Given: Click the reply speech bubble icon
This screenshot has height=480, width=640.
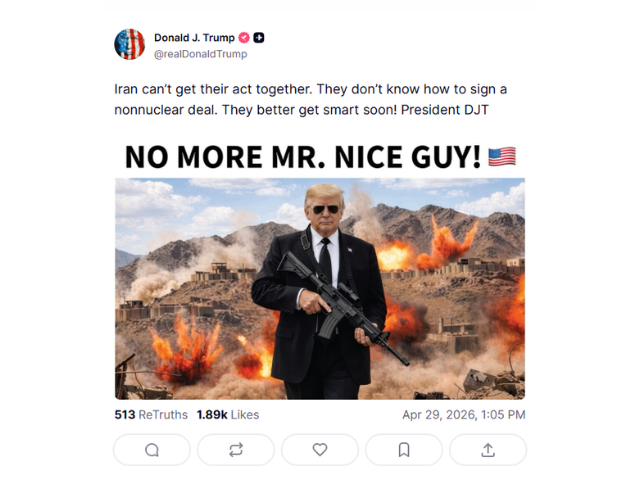Looking at the screenshot, I should point(152,450).
